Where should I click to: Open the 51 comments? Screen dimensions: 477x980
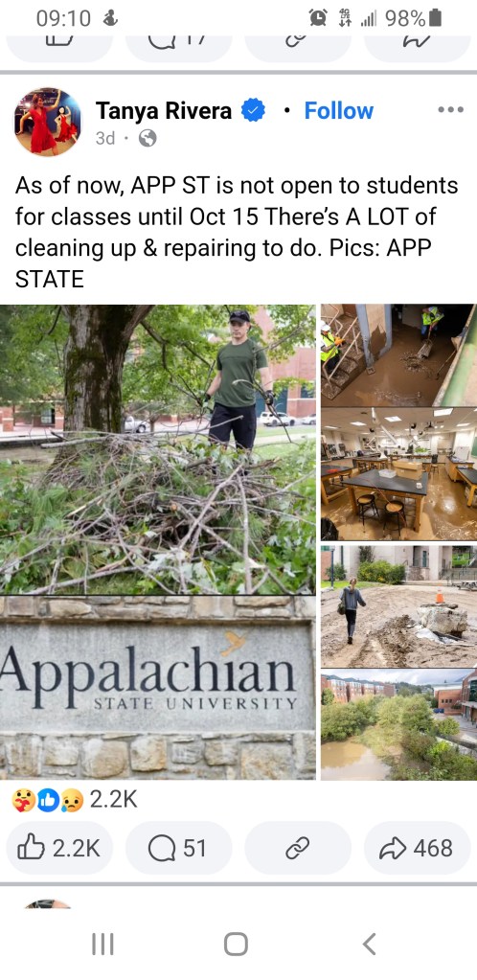179,848
